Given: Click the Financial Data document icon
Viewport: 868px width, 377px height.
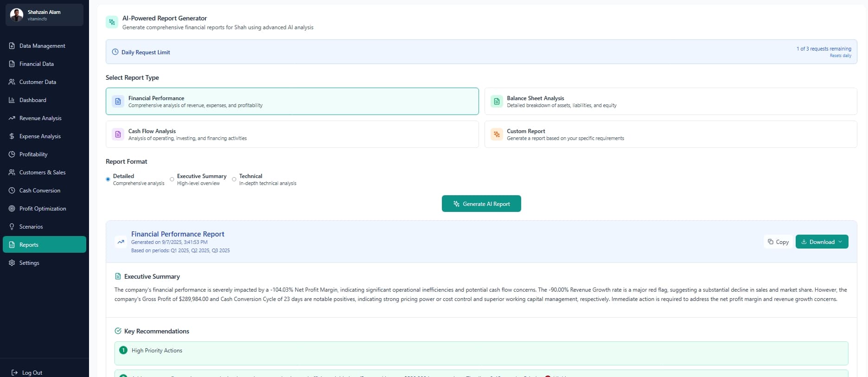Looking at the screenshot, I should 12,64.
